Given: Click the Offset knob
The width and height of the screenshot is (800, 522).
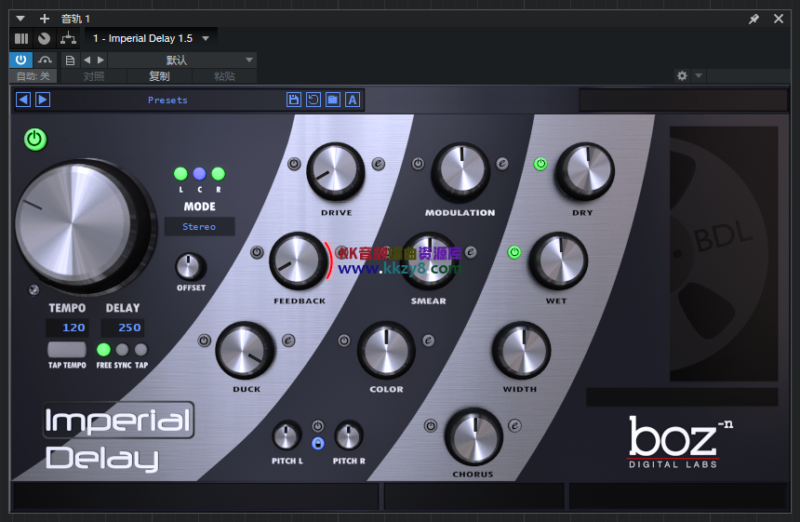Looking at the screenshot, I should pyautogui.click(x=190, y=266).
